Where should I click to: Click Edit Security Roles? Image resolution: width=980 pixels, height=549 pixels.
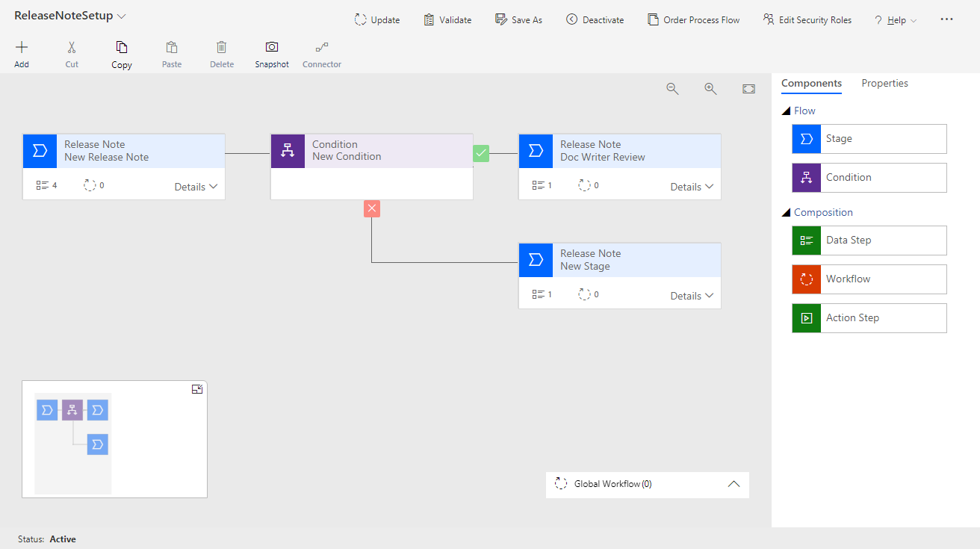807,20
